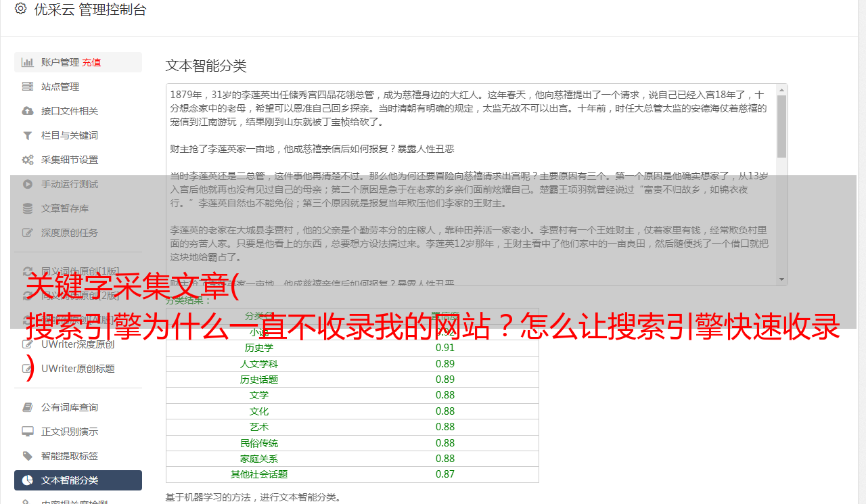Click the text area scrollbar thumb
The width and height of the screenshot is (866, 504).
point(781,127)
